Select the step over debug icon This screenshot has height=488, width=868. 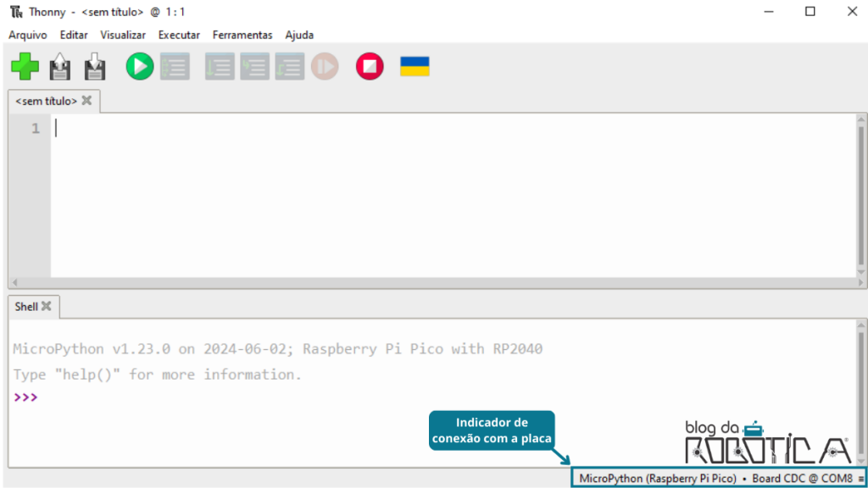pos(219,66)
